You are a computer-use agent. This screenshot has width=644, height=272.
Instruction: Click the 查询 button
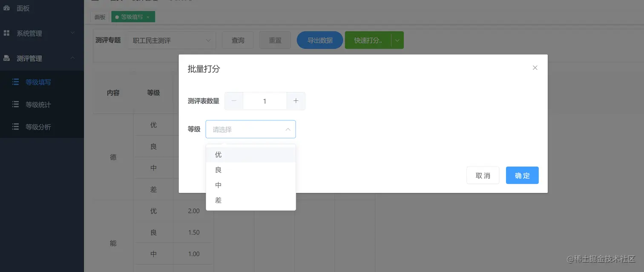238,40
